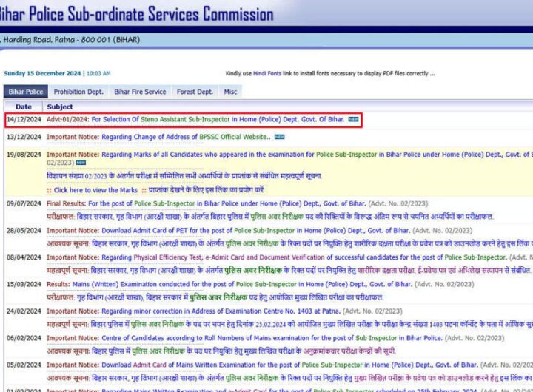Click the Date column header

24,107
